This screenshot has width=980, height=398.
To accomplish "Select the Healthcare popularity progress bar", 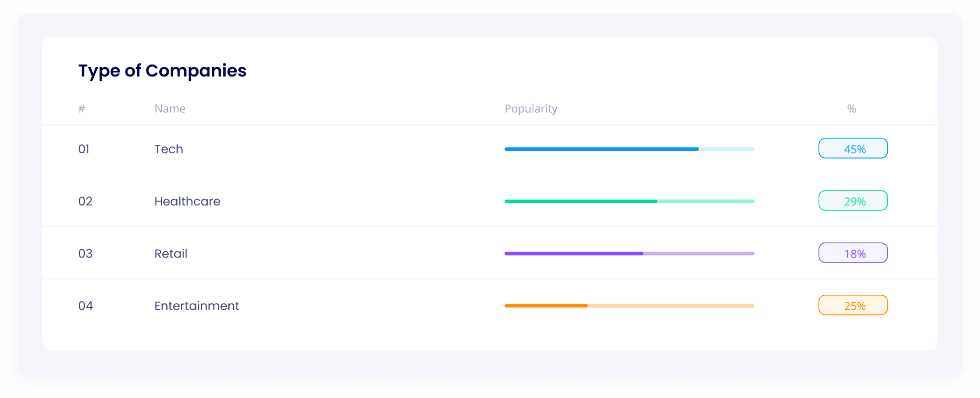I will pos(629,201).
